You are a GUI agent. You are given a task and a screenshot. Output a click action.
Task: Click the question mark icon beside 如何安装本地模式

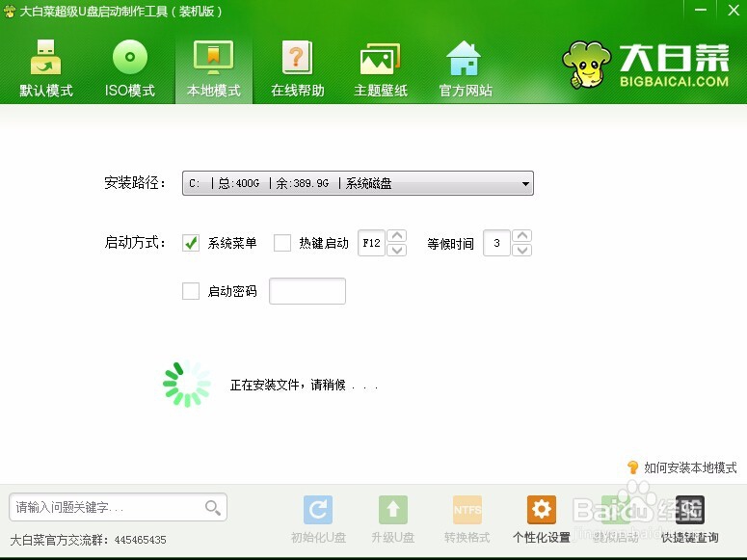point(632,467)
